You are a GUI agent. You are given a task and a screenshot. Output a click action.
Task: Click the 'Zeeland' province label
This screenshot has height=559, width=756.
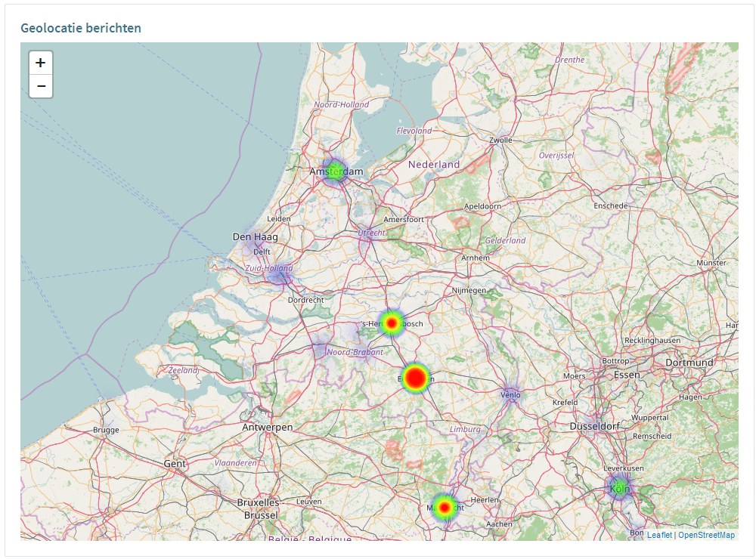(183, 370)
